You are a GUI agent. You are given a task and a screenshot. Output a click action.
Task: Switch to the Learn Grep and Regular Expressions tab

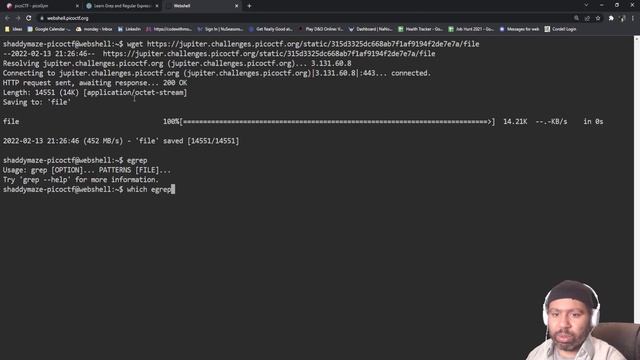(x=122, y=6)
